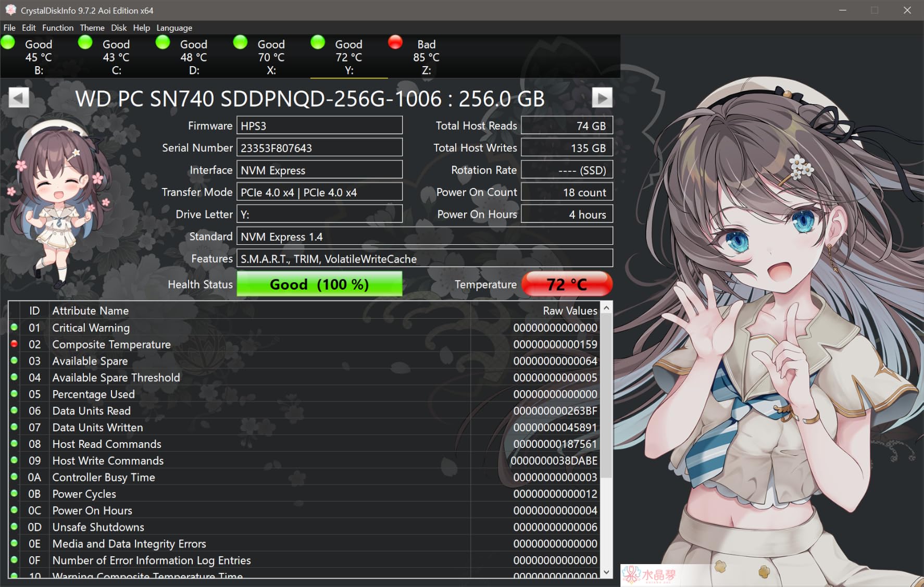This screenshot has height=587, width=924.
Task: Click red status dot for Composite Temperature
Action: coord(14,344)
